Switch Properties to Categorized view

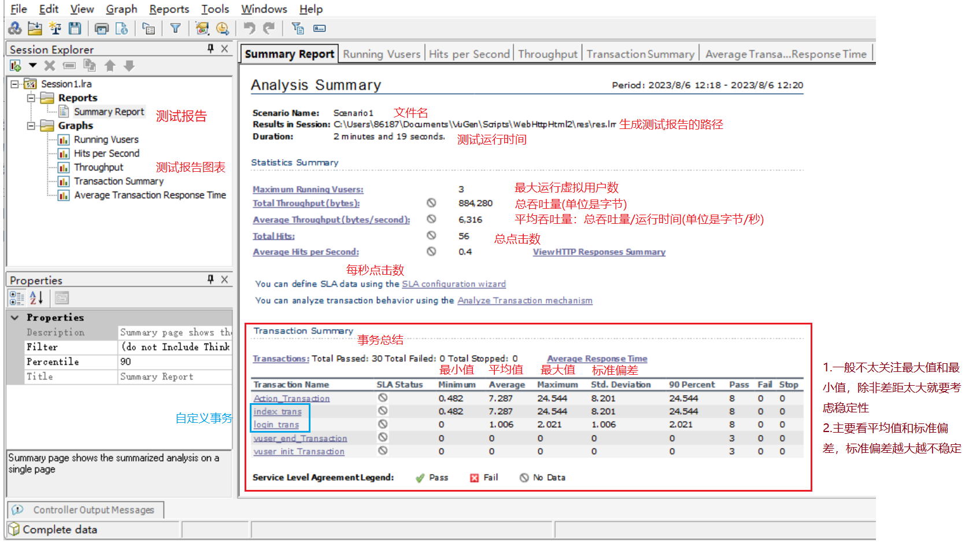click(x=17, y=298)
